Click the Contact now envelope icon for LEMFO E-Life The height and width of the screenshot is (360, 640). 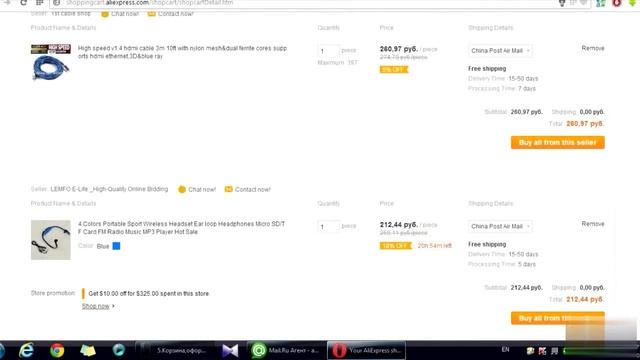[229, 189]
